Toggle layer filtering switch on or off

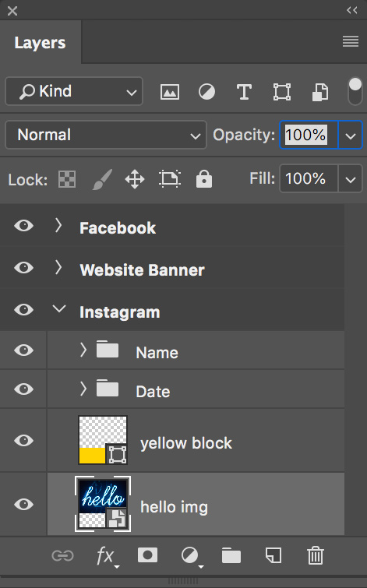[x=355, y=91]
